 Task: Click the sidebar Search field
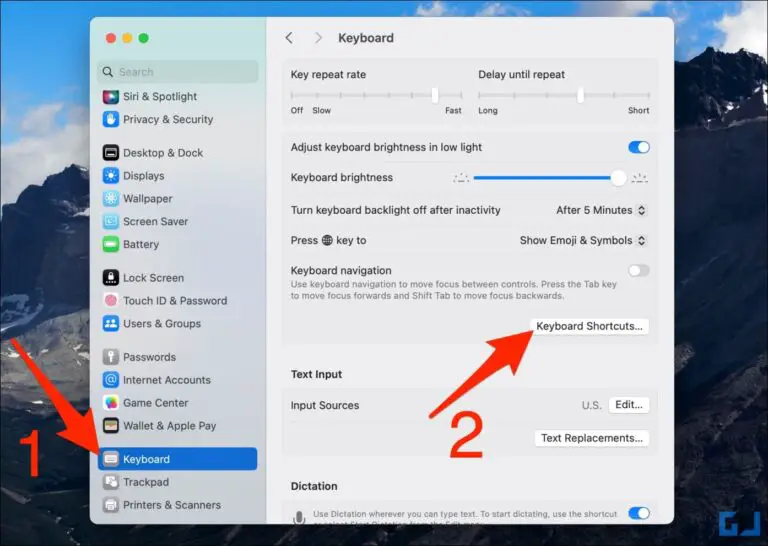[x=178, y=72]
